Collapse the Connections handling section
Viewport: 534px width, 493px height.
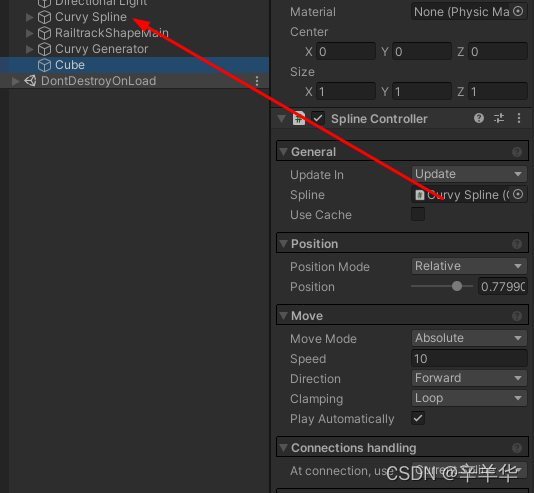283,447
